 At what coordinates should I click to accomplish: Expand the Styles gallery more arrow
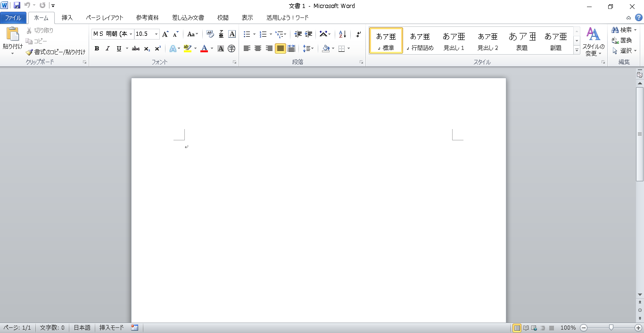577,50
